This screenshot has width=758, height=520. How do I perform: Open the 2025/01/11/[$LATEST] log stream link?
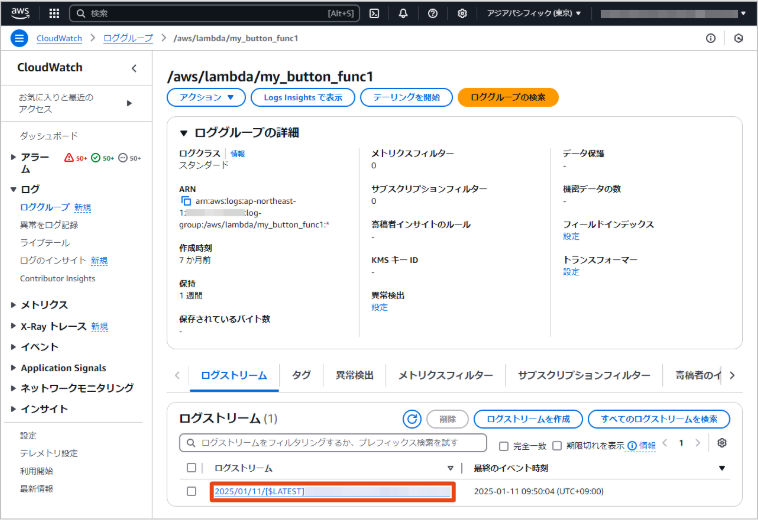click(x=333, y=491)
